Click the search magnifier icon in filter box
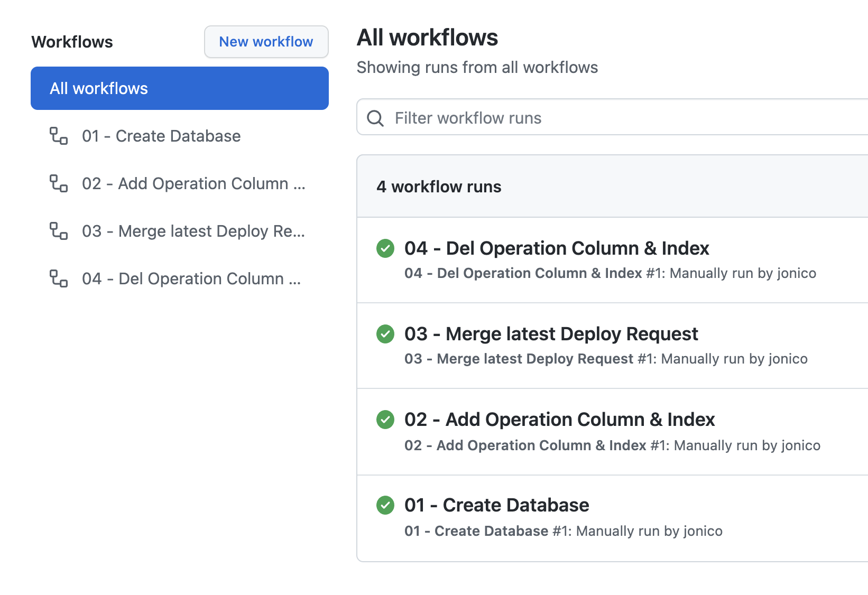Image resolution: width=868 pixels, height=595 pixels. click(x=375, y=118)
